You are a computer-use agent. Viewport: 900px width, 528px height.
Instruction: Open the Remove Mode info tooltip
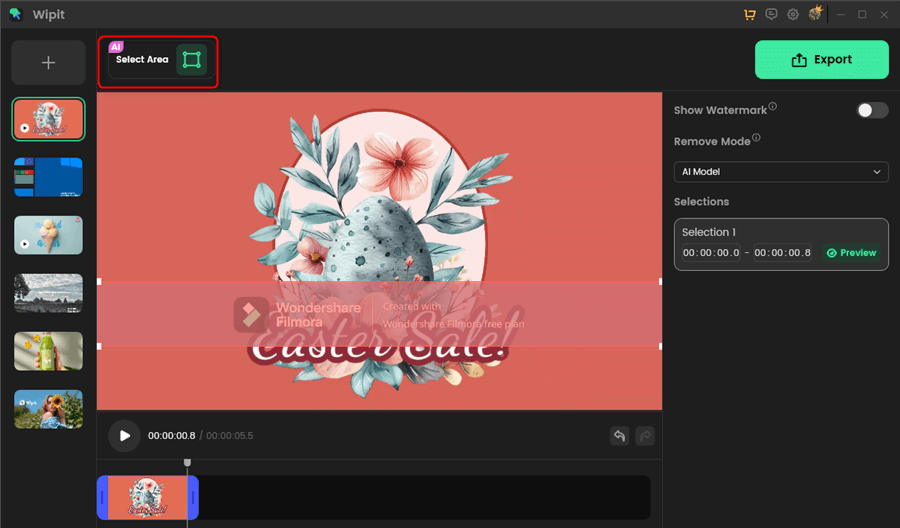click(x=757, y=138)
